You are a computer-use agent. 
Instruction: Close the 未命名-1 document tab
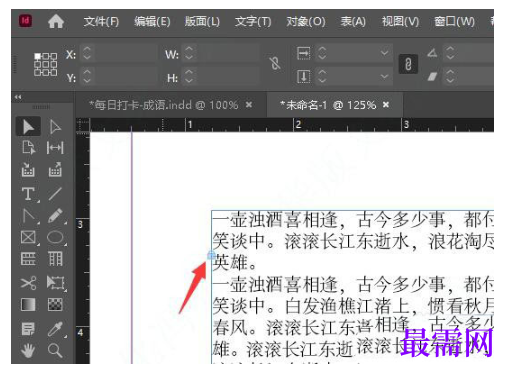tap(386, 105)
